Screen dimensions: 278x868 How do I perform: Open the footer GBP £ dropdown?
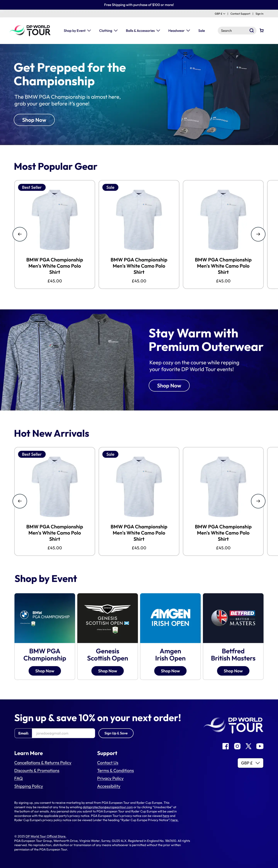pyautogui.click(x=250, y=763)
